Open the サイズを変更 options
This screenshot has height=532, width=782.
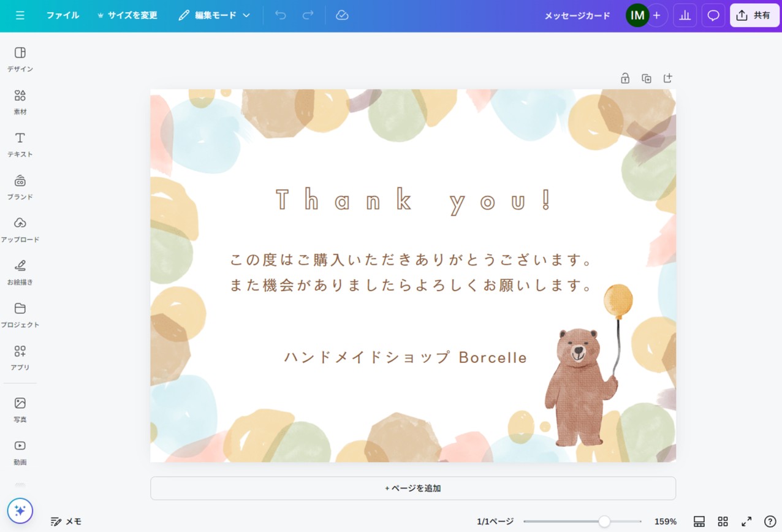click(127, 15)
